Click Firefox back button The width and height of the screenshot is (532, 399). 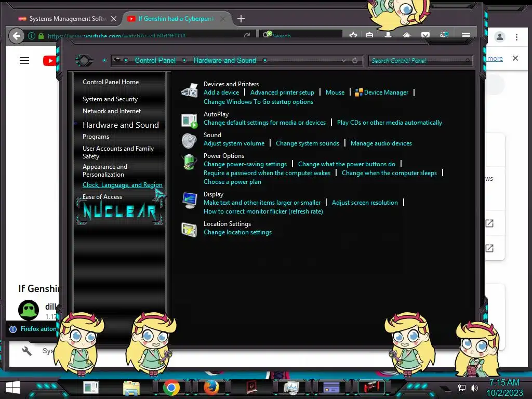click(x=16, y=36)
